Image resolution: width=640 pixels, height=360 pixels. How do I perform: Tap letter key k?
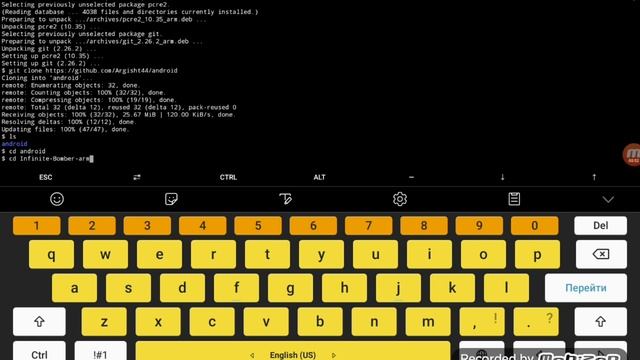[x=452, y=288]
